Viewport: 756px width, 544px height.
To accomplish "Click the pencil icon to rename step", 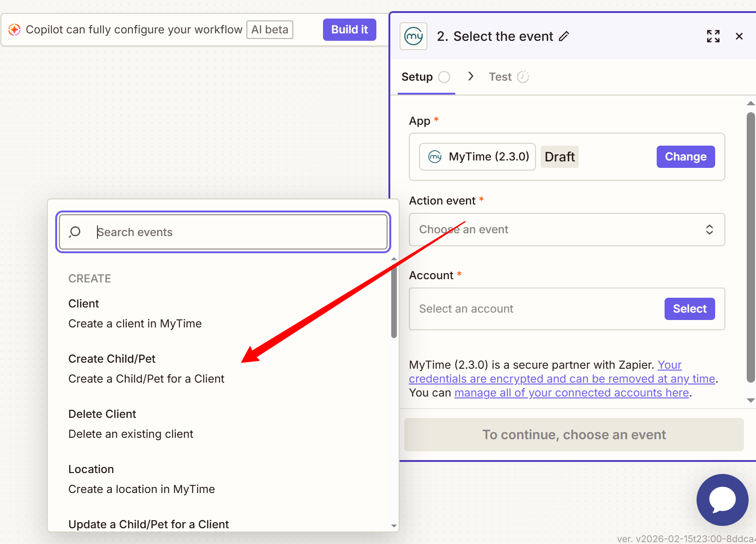I will (x=564, y=36).
